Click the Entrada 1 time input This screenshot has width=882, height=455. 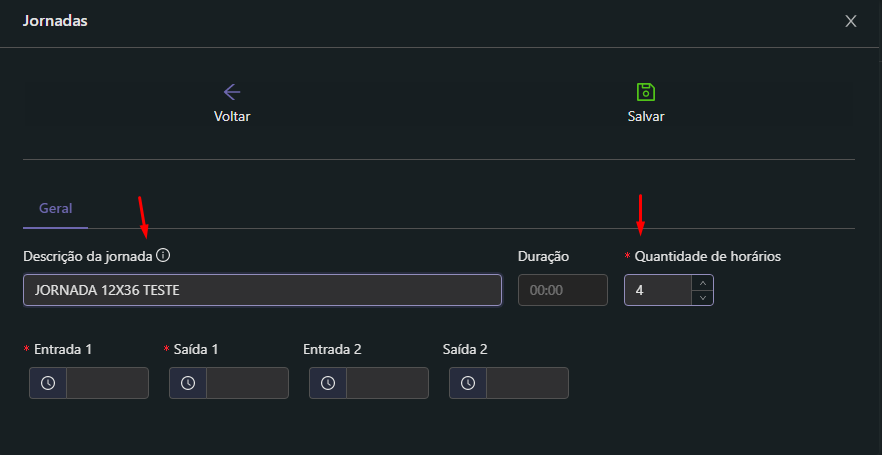[x=107, y=383]
